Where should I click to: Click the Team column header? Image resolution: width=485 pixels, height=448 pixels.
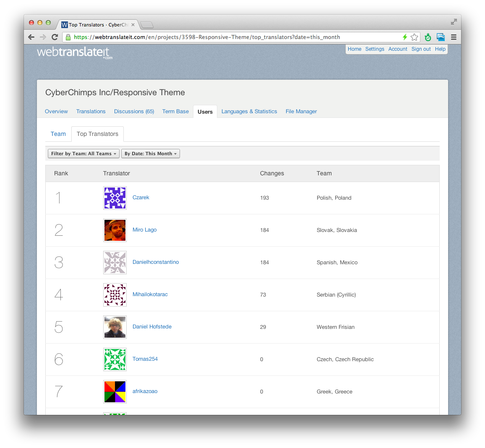[x=324, y=173]
